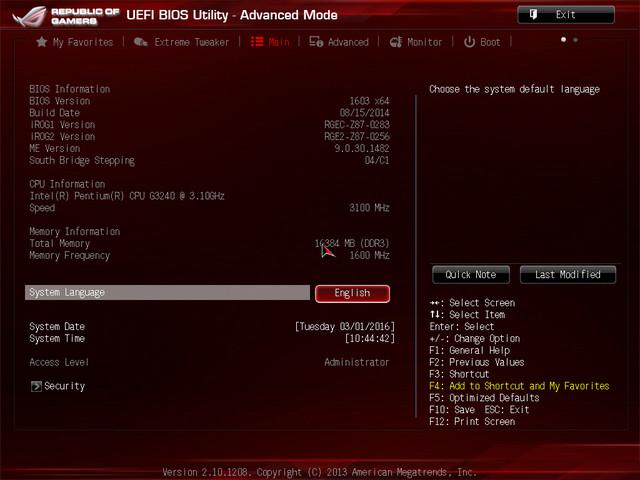Click the System Date label
The image size is (640, 480).
point(57,327)
